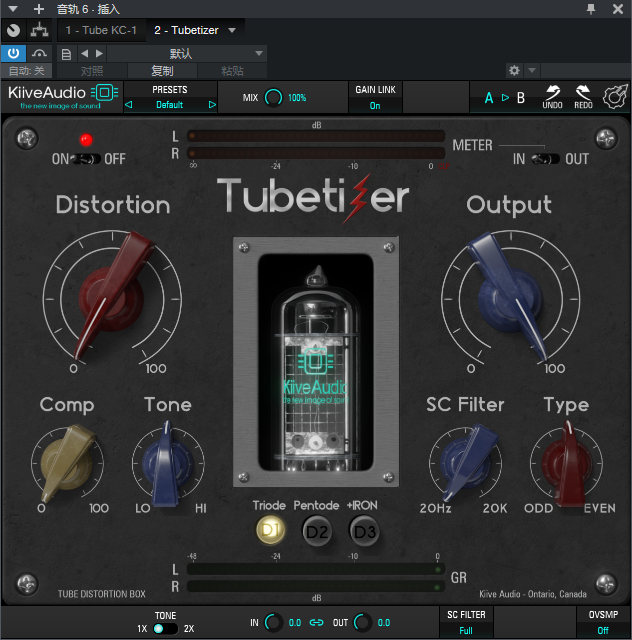Select previous Tubetizer preset arrow
Screen dimensions: 632x640
pos(129,105)
